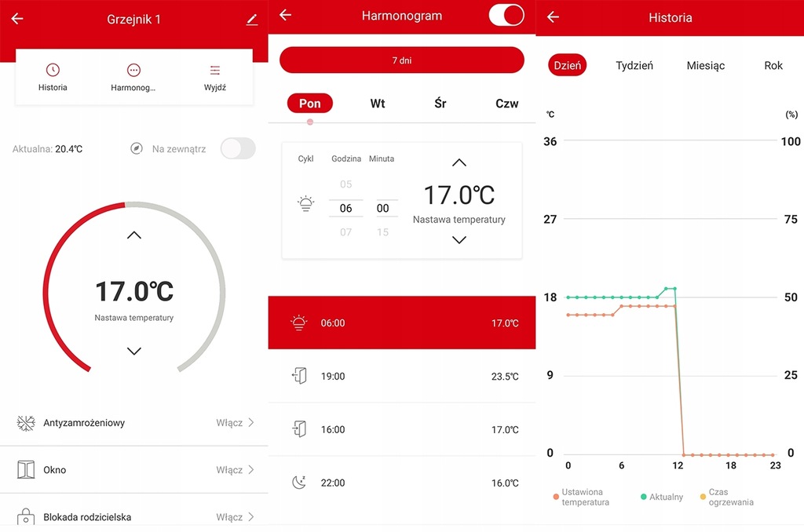804x532 pixels.
Task: Toggle Ustawiona temperatura legend entry
Action: 581,497
